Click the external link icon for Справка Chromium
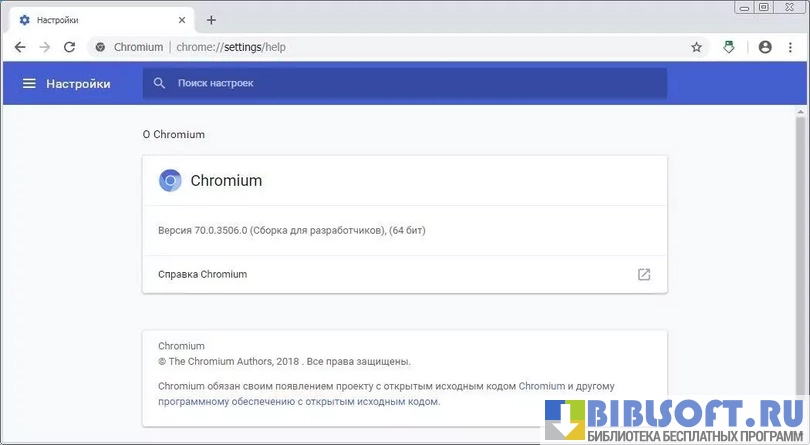The height and width of the screenshot is (445, 810). point(644,274)
